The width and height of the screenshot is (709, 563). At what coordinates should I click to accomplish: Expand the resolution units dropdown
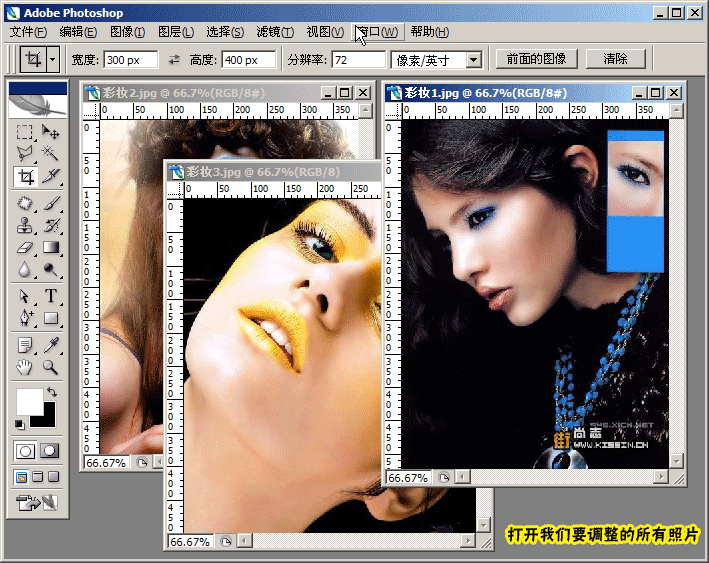point(473,60)
